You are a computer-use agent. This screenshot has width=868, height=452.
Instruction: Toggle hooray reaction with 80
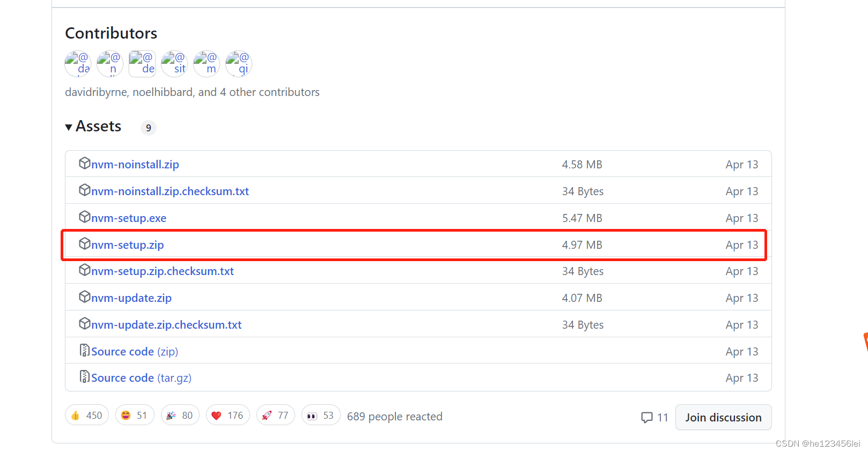pos(180,416)
